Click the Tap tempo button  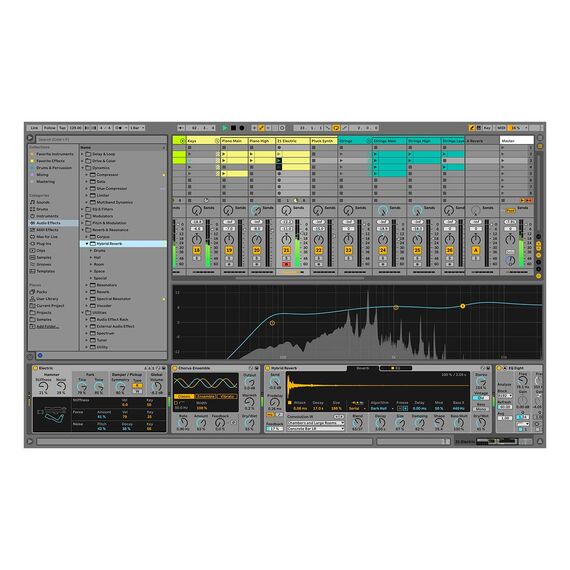tap(63, 128)
